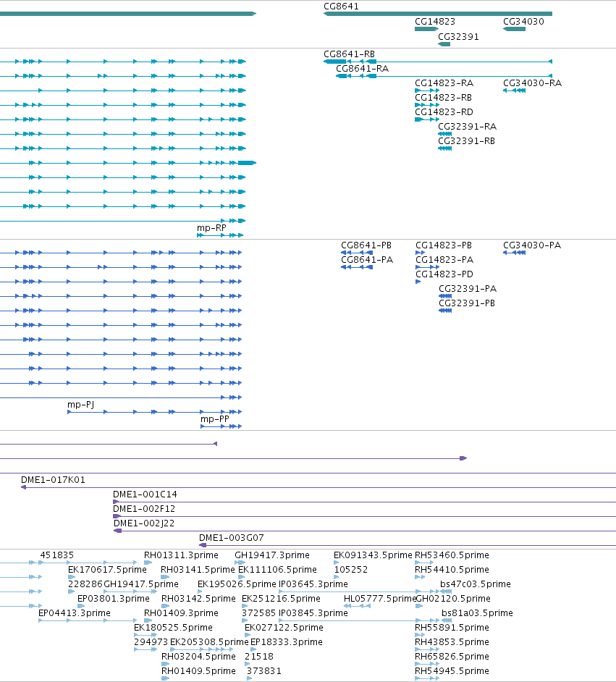This screenshot has width=616, height=682.
Task: Select EST 228286
Action: coord(85,584)
